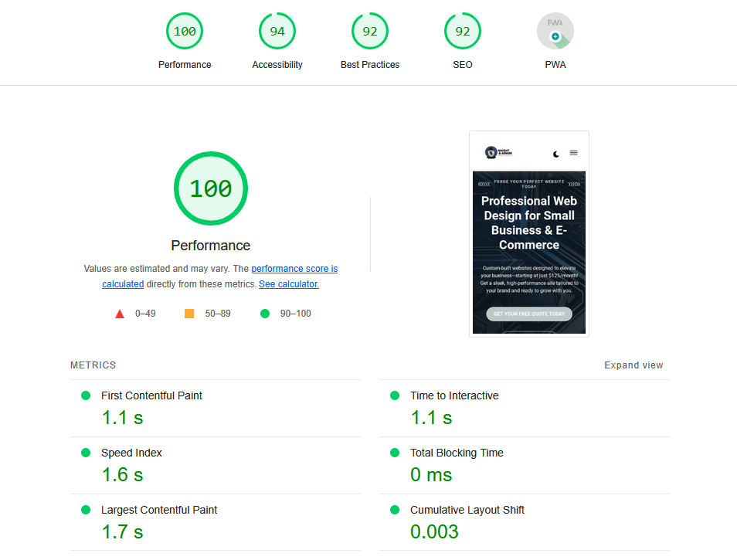Image resolution: width=737 pixels, height=560 pixels.
Task: Click the Accessibility score circle showing 94
Action: point(277,31)
